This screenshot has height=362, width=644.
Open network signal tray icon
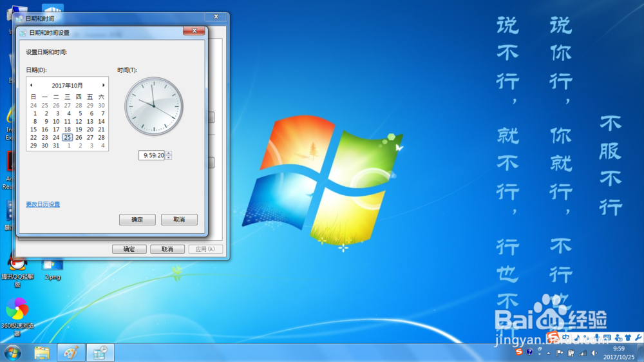[582, 353]
